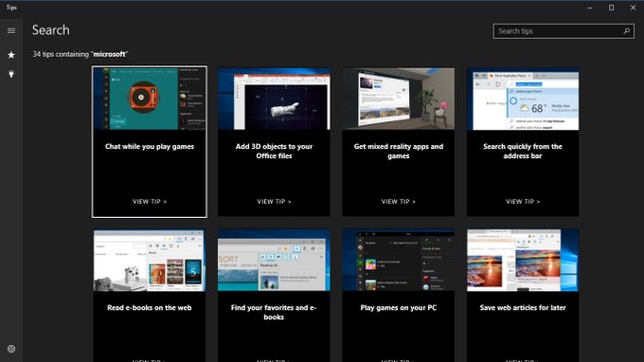Close the Tips window
Image resolution: width=644 pixels, height=362 pixels.
pos(633,8)
